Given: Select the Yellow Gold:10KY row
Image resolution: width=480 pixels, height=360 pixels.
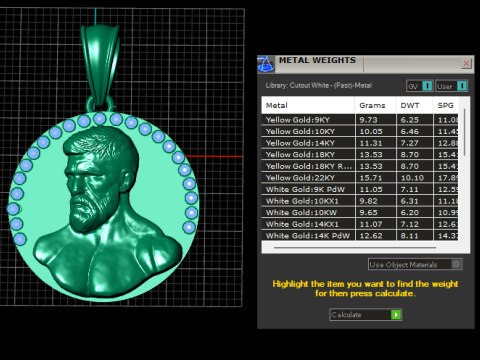Looking at the screenshot, I should (x=360, y=131).
